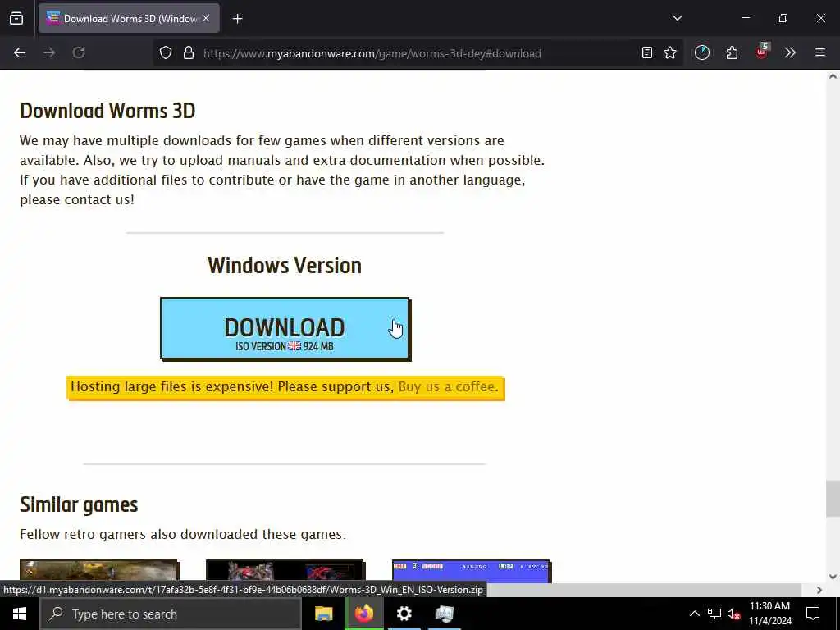This screenshot has width=840, height=630.
Task: Open the computer app on taskbar
Action: click(444, 614)
